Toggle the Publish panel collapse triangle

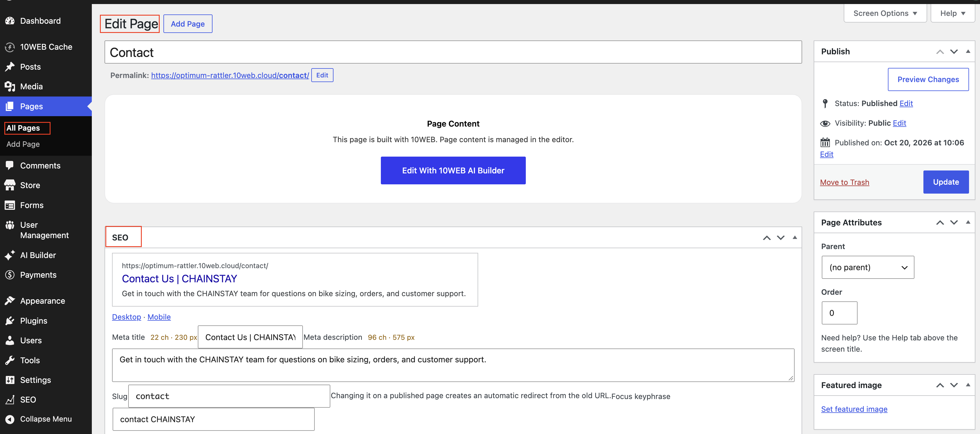(968, 51)
